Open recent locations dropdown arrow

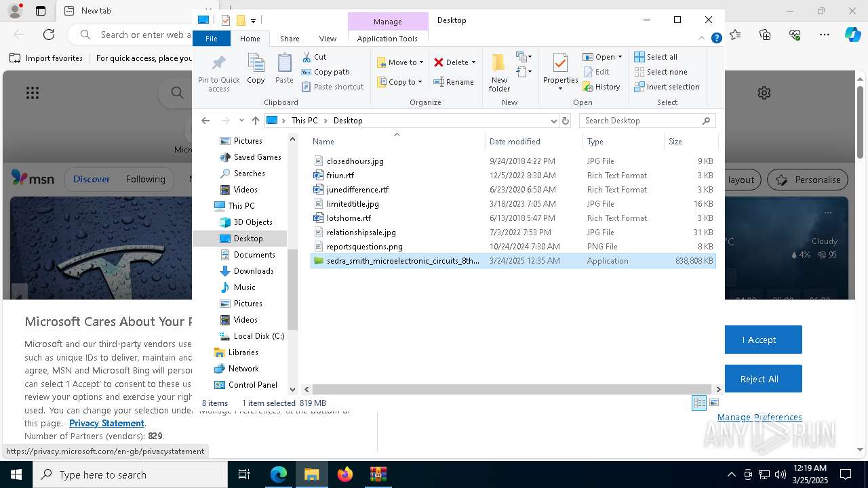(x=241, y=121)
